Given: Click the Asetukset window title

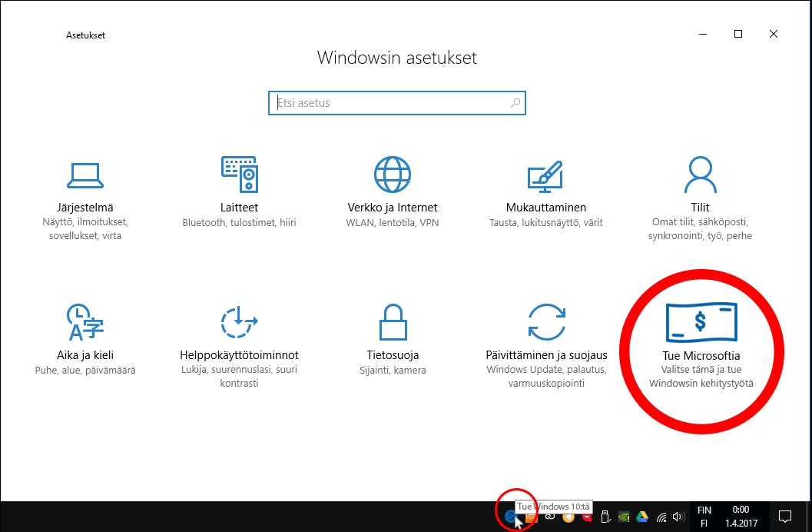Looking at the screenshot, I should (85, 35).
